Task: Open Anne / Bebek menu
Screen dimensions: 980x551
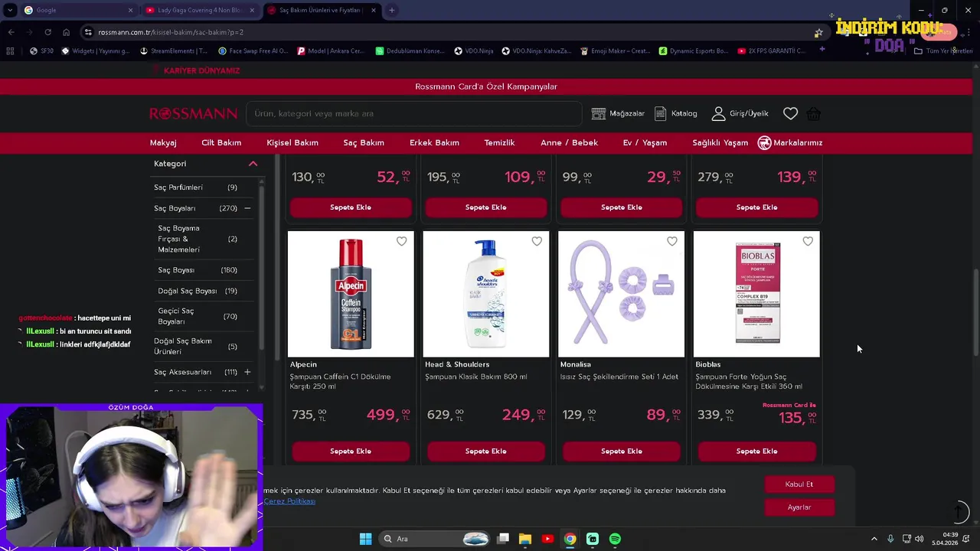Action: pyautogui.click(x=569, y=142)
